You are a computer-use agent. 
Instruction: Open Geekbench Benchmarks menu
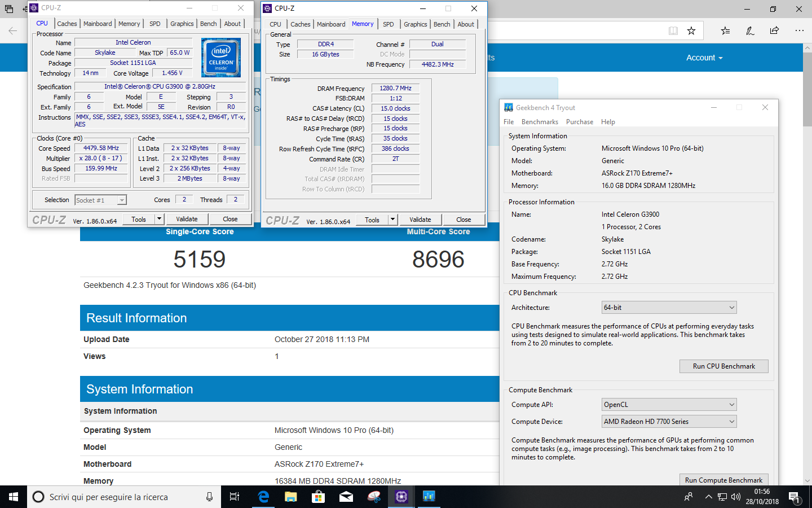(x=540, y=122)
